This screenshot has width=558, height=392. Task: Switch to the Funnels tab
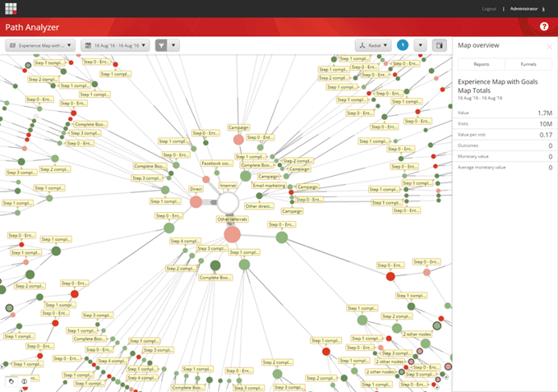528,64
